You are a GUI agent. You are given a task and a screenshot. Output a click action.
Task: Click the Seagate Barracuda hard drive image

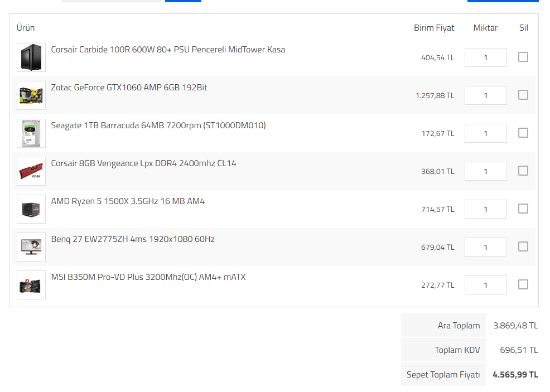pyautogui.click(x=31, y=133)
